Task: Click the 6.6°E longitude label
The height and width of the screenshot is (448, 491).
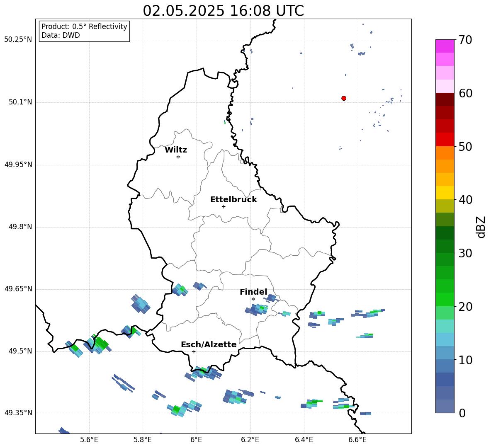Action: coord(357,440)
